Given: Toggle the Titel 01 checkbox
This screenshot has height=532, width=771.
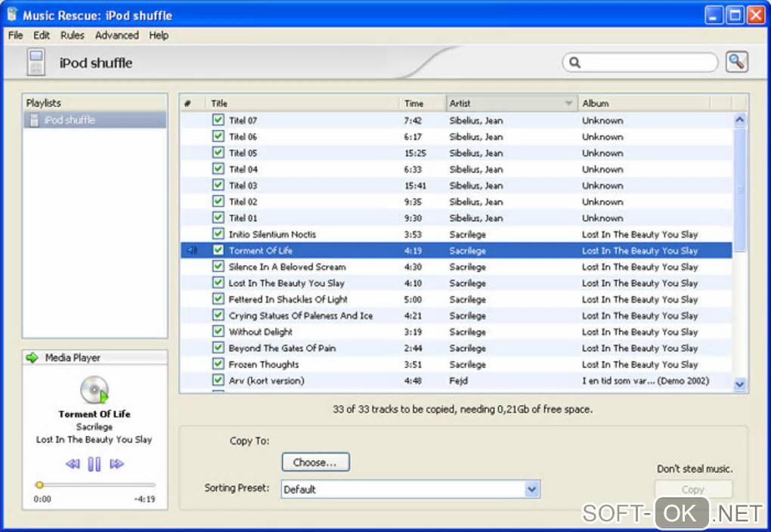Looking at the screenshot, I should click(218, 218).
